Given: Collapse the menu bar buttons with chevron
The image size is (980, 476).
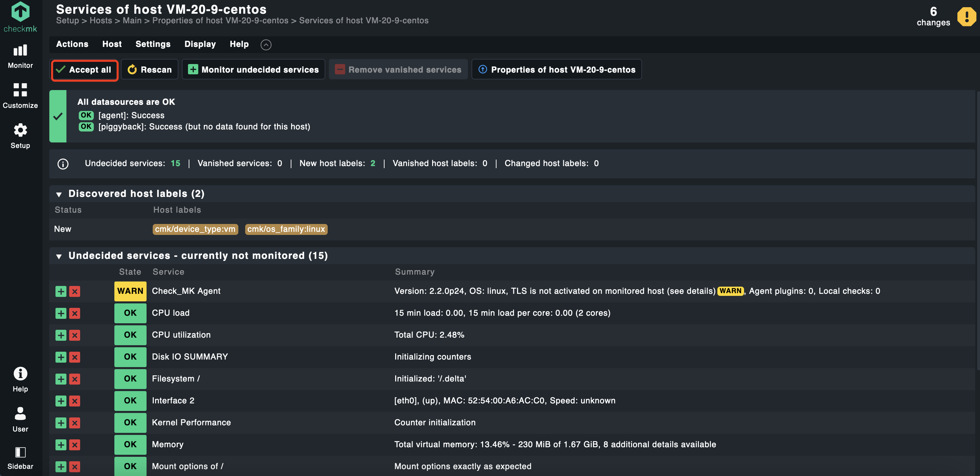Looking at the screenshot, I should [x=266, y=45].
